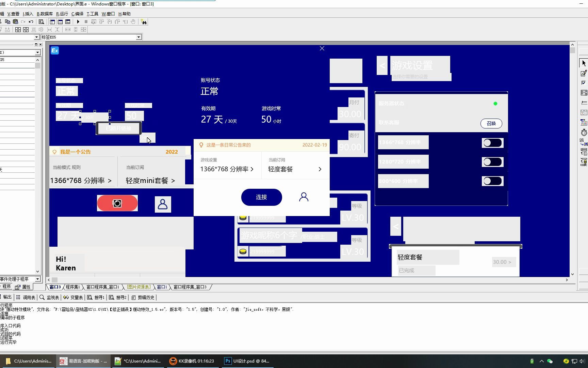Select the ODBC database component tool
588x368 pixels.
[x=584, y=162]
